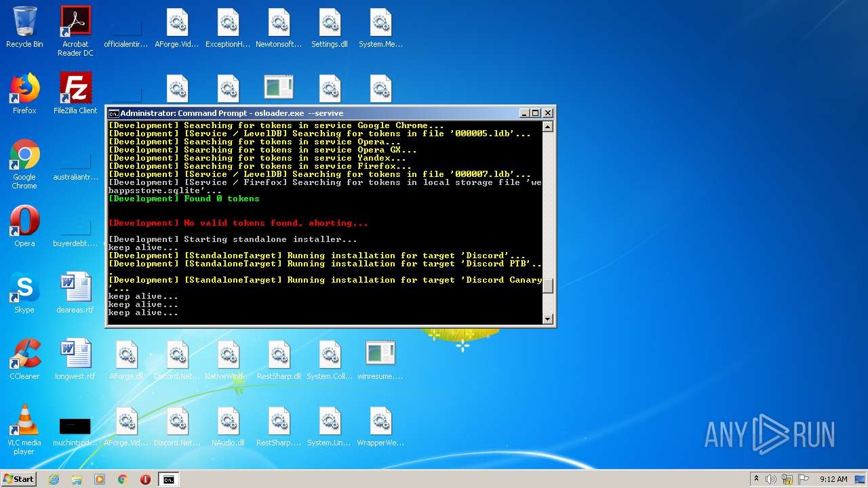Maximize the Command Prompt window
Image resolution: width=868 pixels, height=488 pixels.
click(535, 113)
